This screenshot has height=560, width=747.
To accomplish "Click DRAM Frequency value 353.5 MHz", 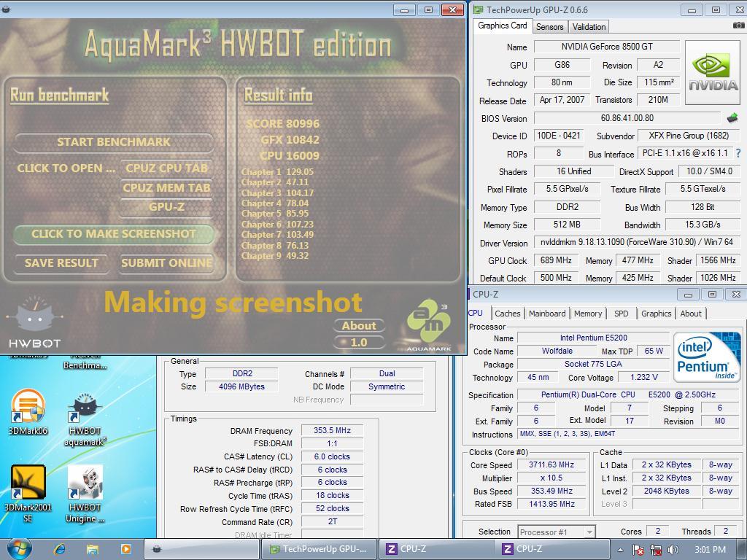I will click(x=332, y=430).
